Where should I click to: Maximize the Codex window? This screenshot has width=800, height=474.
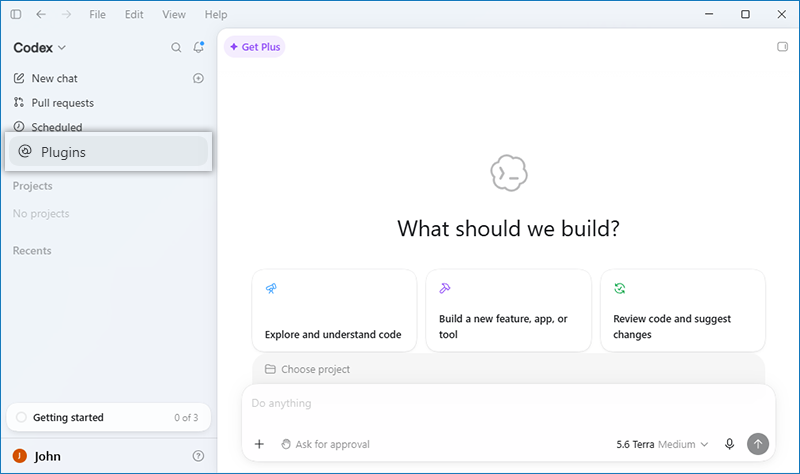point(745,14)
